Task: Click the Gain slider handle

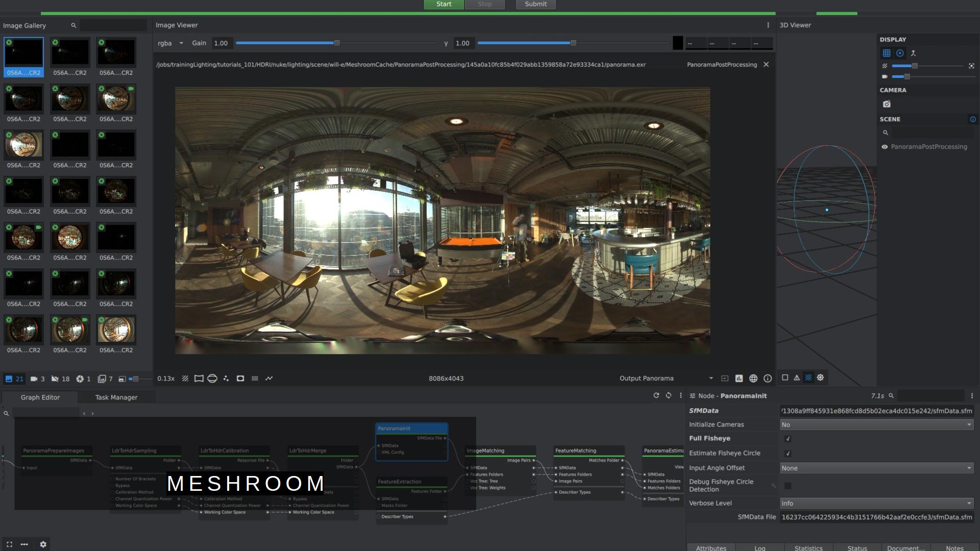Action: point(337,43)
